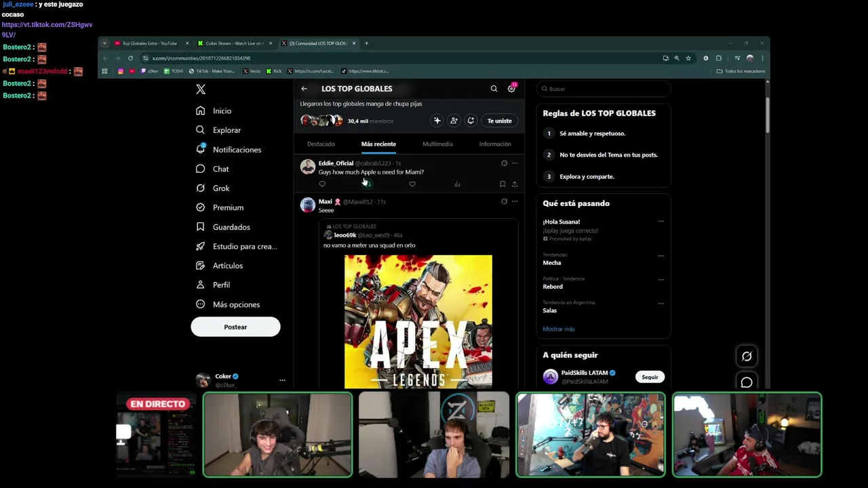
Task: Click the Te uniste button
Action: coord(500,121)
